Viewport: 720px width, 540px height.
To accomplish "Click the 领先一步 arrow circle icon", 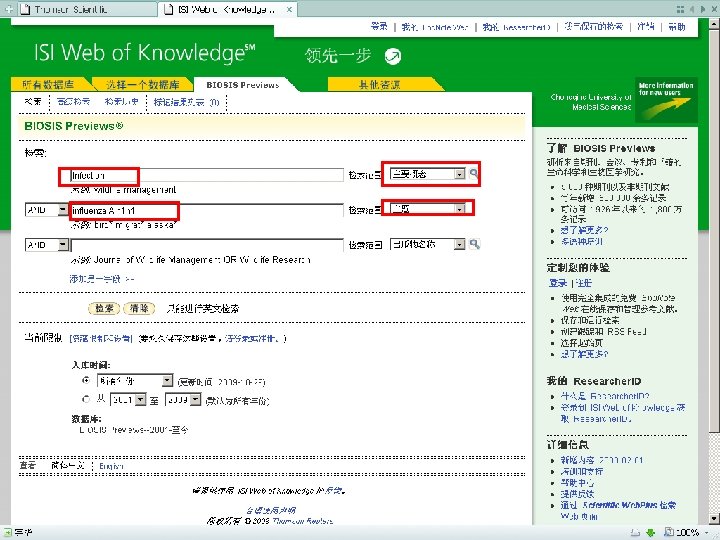I will point(393,56).
